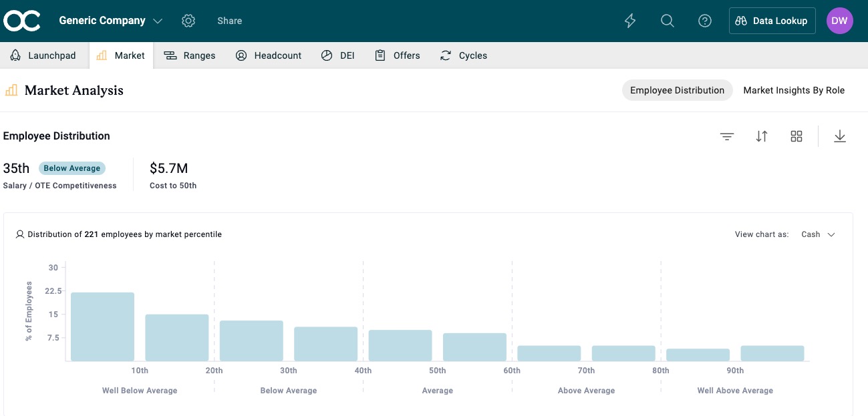Click the bar between 40th and 50th
Viewport: 868px width, 416px height.
point(400,346)
